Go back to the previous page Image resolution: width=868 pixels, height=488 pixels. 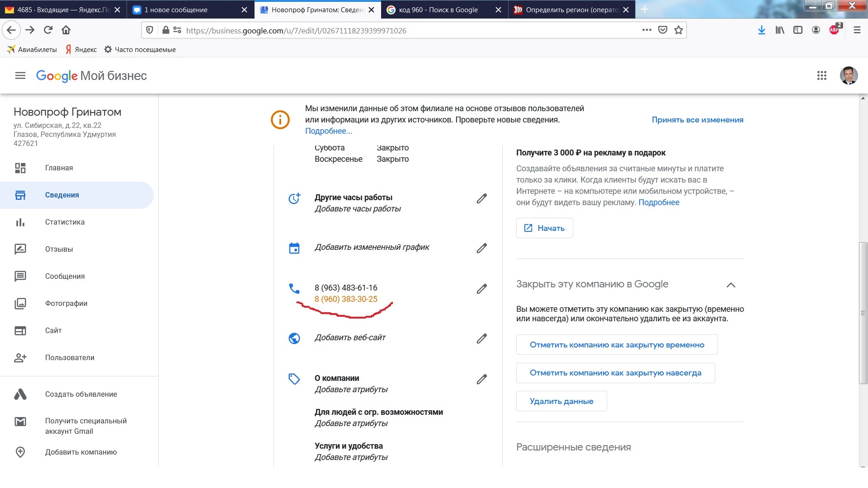[11, 30]
